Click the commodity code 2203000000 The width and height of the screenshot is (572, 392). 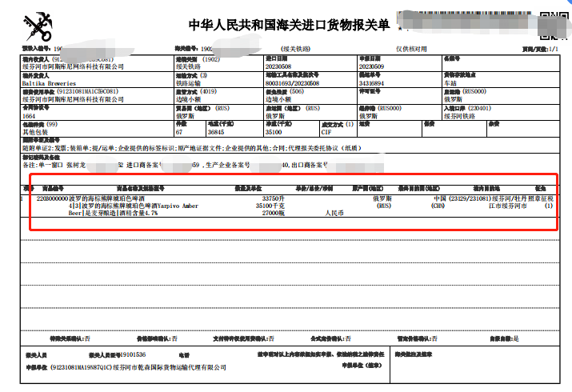point(52,198)
